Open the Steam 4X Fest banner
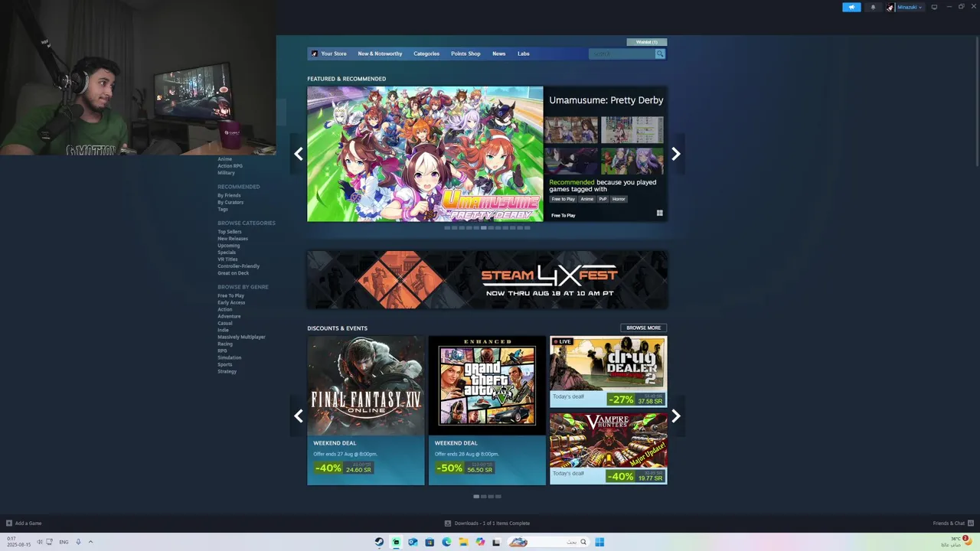The image size is (980, 551). pos(487,280)
